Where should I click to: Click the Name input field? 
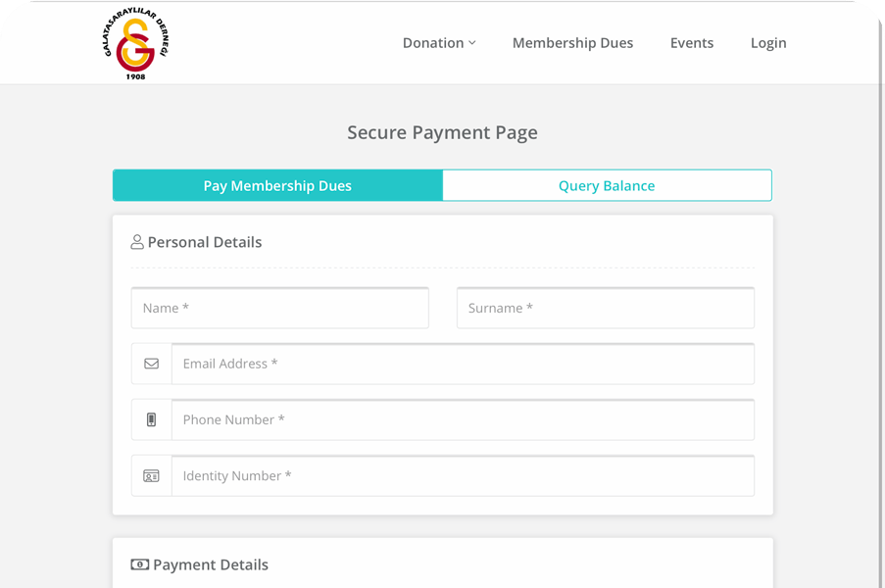coord(280,308)
